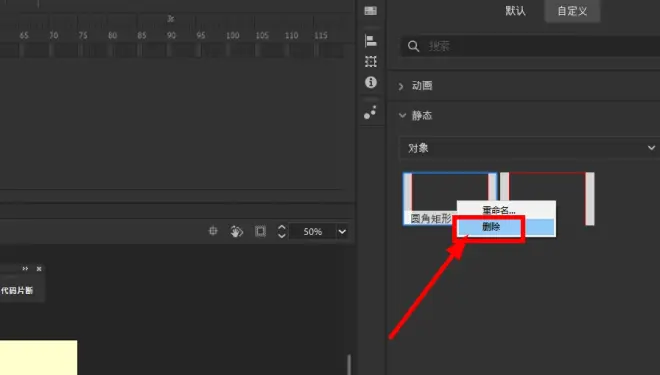
Task: Open the 对象 dropdown list
Action: pos(530,148)
